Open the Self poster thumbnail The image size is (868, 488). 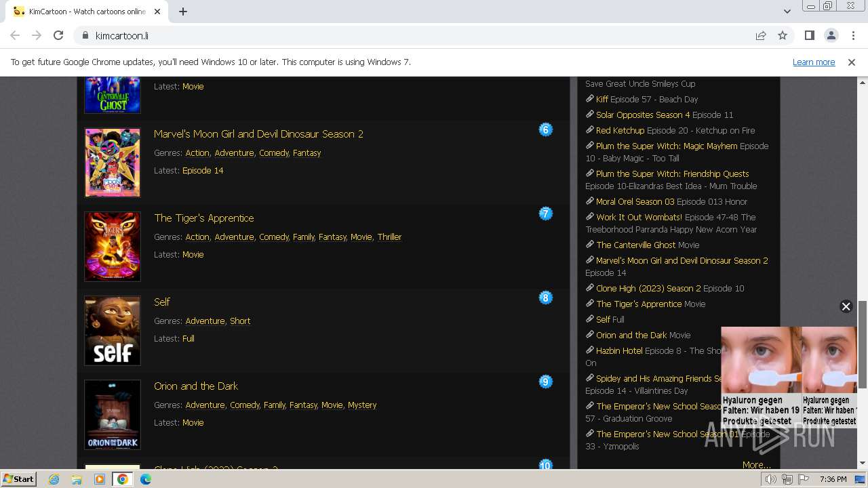click(113, 331)
